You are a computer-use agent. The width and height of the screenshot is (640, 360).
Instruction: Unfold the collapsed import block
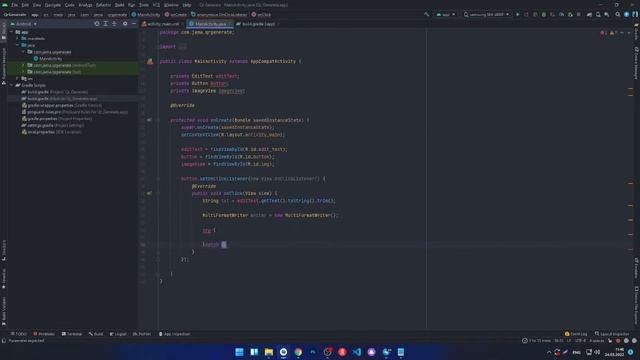click(182, 47)
